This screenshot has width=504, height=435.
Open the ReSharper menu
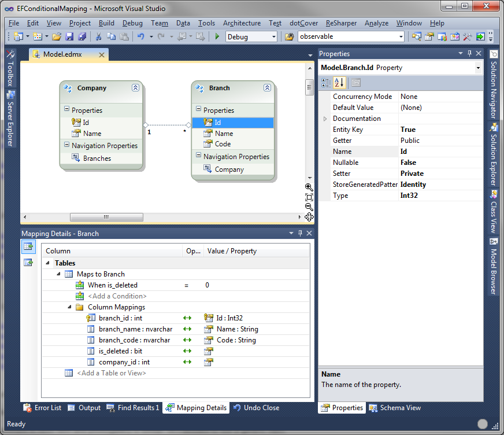pos(341,23)
